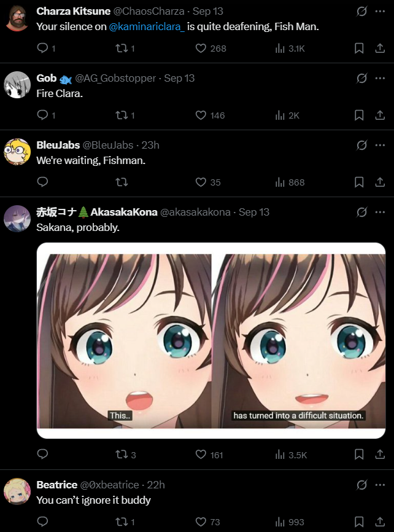Open the @kaminariclara_ mention link
Viewport: 394px width, 532px height.
coord(147,26)
